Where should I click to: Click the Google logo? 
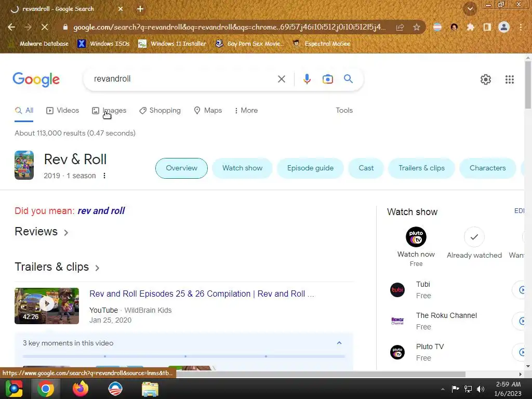36,79
